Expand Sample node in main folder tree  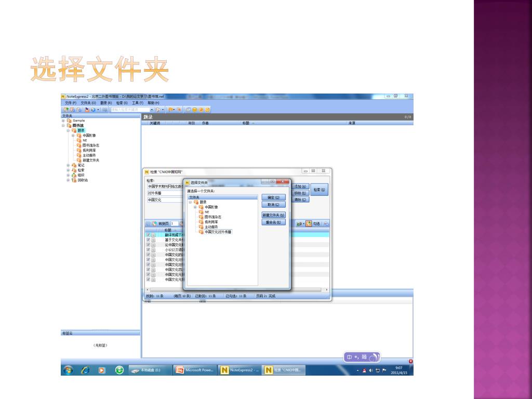pyautogui.click(x=63, y=121)
